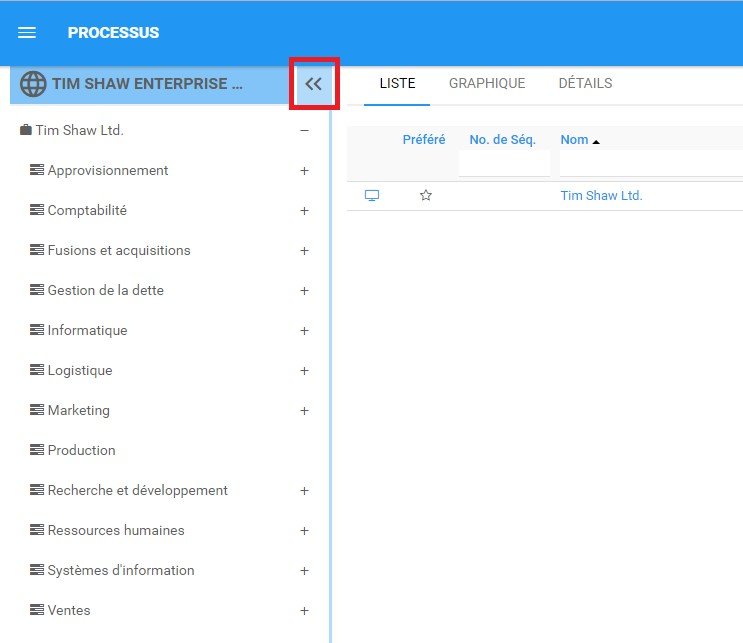Image resolution: width=743 pixels, height=643 pixels.
Task: Sort by the Nom column header
Action: [574, 139]
